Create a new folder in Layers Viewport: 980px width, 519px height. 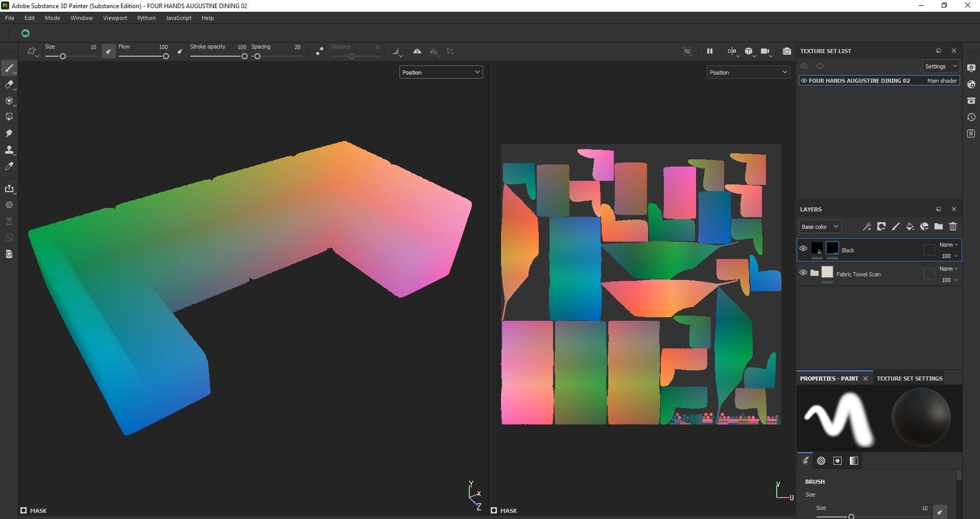[938, 226]
